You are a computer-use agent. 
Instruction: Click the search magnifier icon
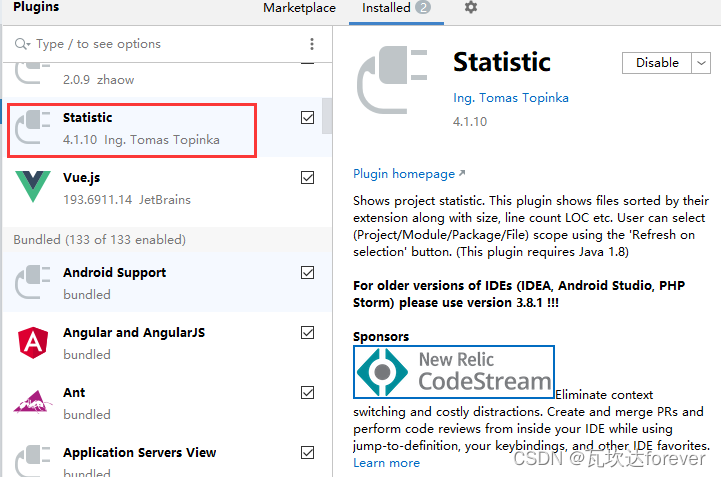pyautogui.click(x=22, y=44)
